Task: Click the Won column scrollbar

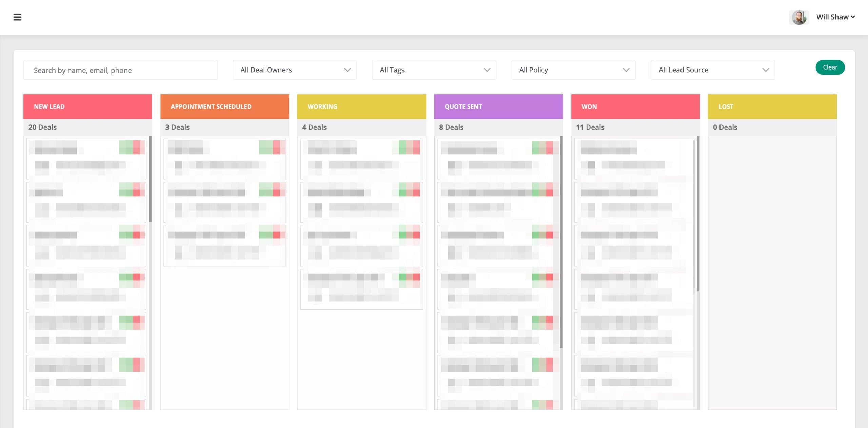Action: click(x=698, y=214)
